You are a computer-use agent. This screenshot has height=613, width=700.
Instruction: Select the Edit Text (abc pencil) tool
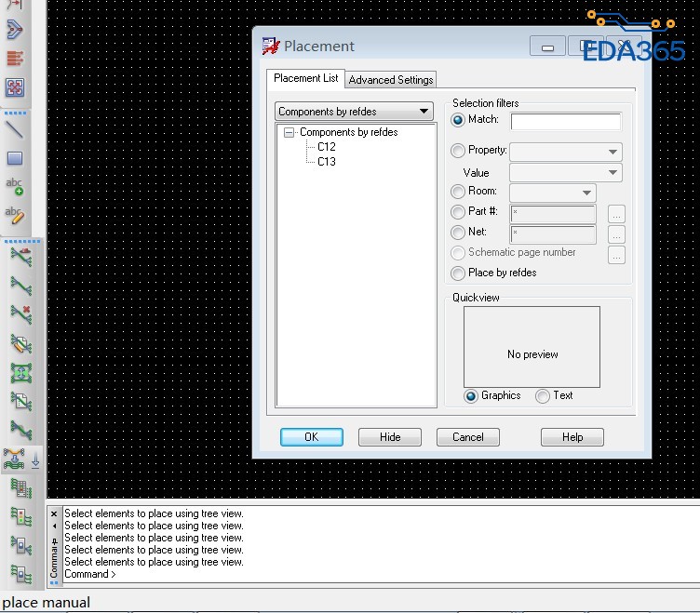point(15,216)
